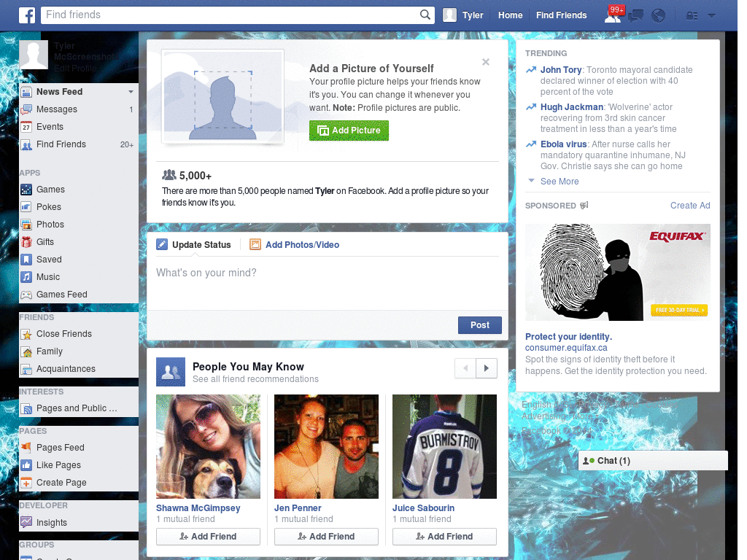Click the Gifts icon in sidebar
747x560 pixels.
tap(26, 242)
